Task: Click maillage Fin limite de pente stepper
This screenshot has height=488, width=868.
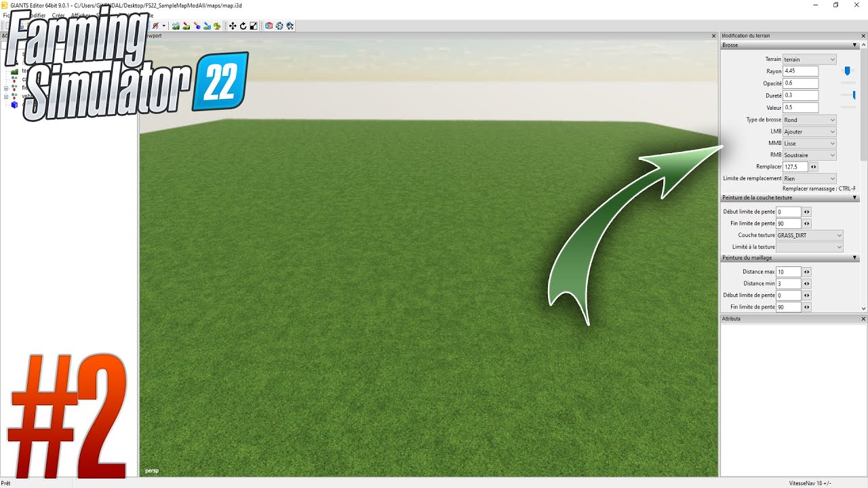Action: click(807, 307)
